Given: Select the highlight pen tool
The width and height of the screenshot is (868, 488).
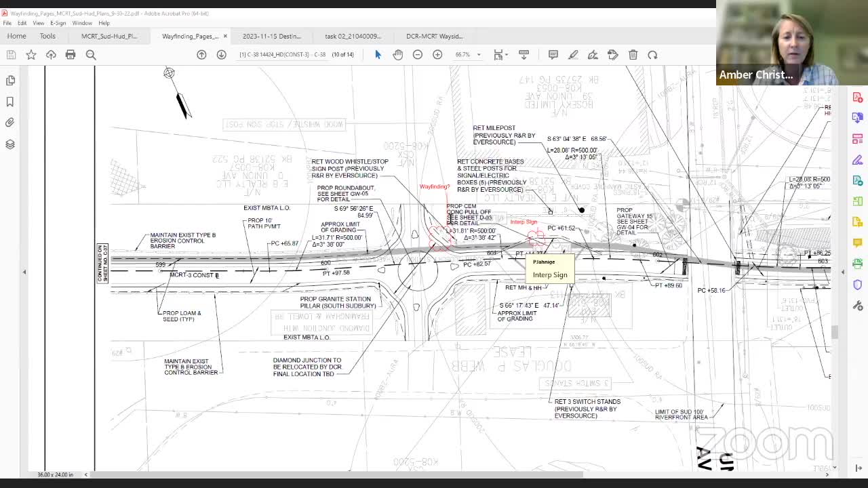Looking at the screenshot, I should click(573, 55).
